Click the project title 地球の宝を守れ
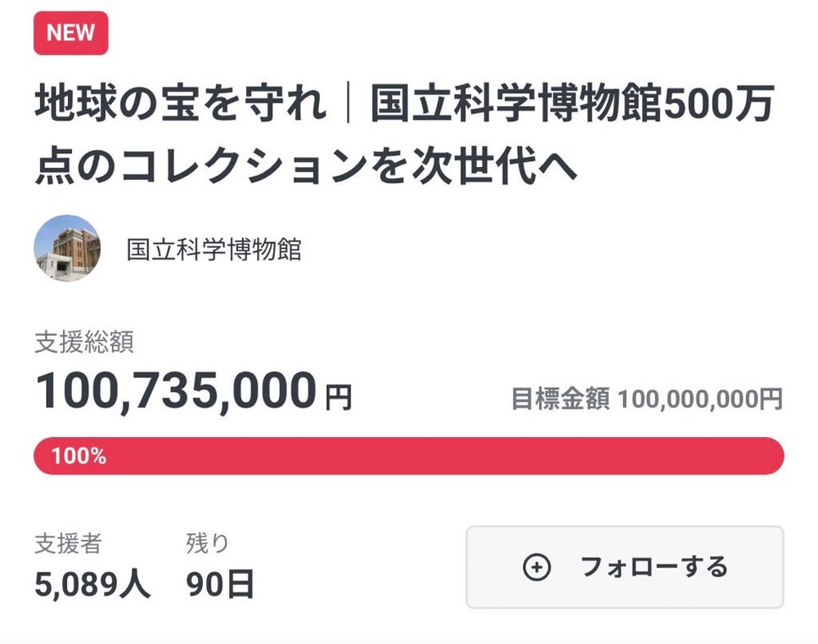Image resolution: width=818 pixels, height=644 pixels. [x=181, y=103]
